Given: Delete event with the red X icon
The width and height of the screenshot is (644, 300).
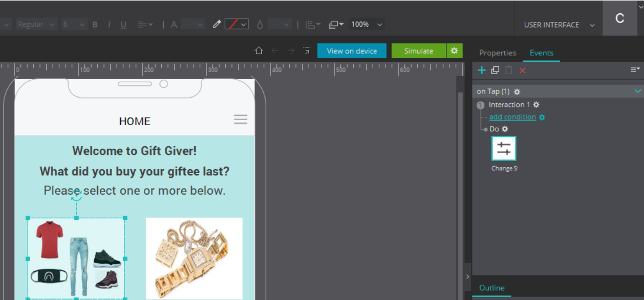Looking at the screenshot, I should 522,71.
